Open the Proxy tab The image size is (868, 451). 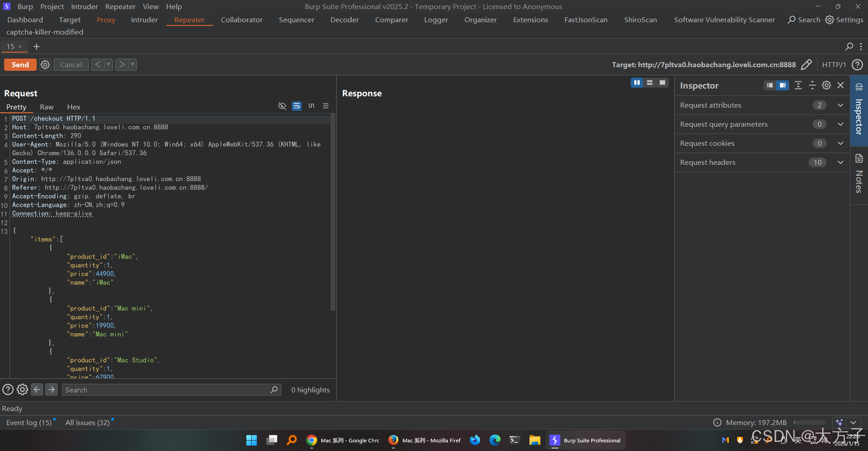[106, 20]
